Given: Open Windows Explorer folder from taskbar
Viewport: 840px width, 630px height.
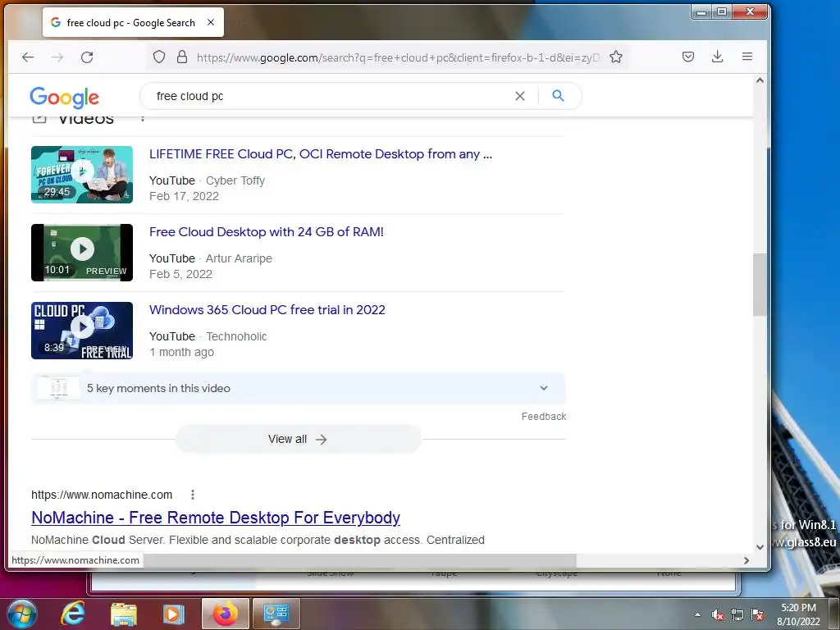Looking at the screenshot, I should pyautogui.click(x=124, y=614).
